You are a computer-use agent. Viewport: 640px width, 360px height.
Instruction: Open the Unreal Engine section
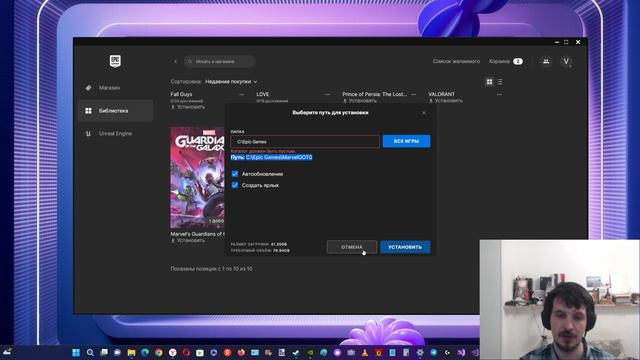[x=115, y=133]
